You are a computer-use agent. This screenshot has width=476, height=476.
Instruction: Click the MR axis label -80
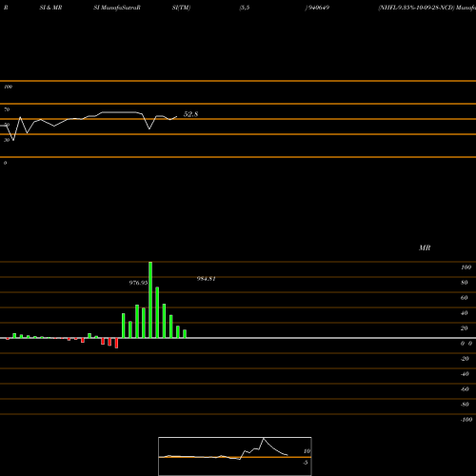point(465,405)
